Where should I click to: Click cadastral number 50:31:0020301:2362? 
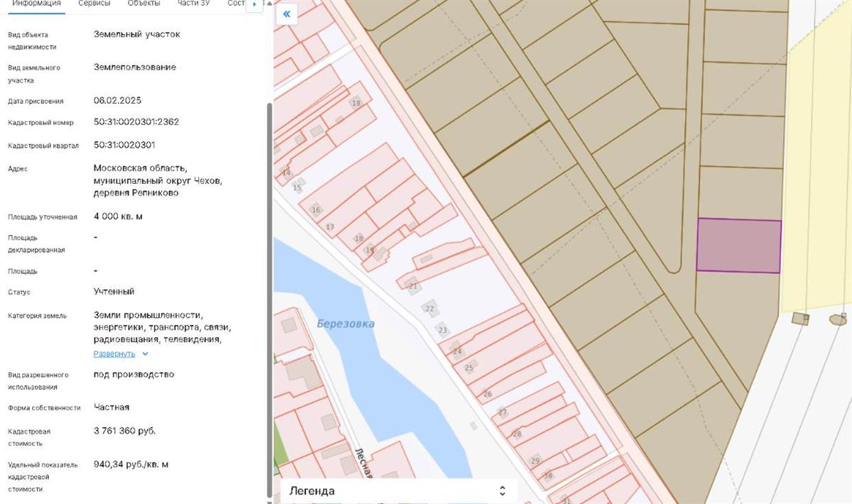click(x=136, y=122)
